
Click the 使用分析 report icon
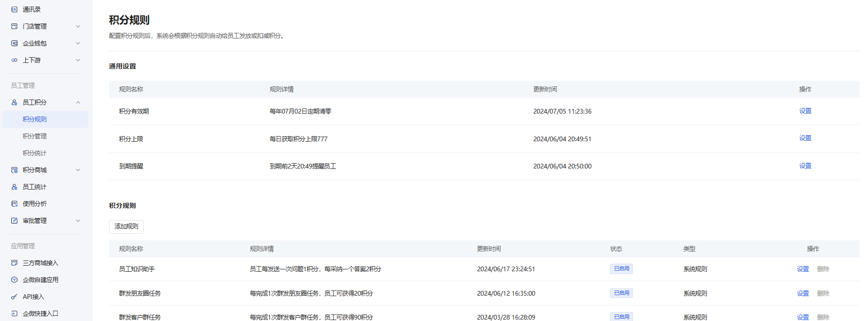(x=15, y=204)
